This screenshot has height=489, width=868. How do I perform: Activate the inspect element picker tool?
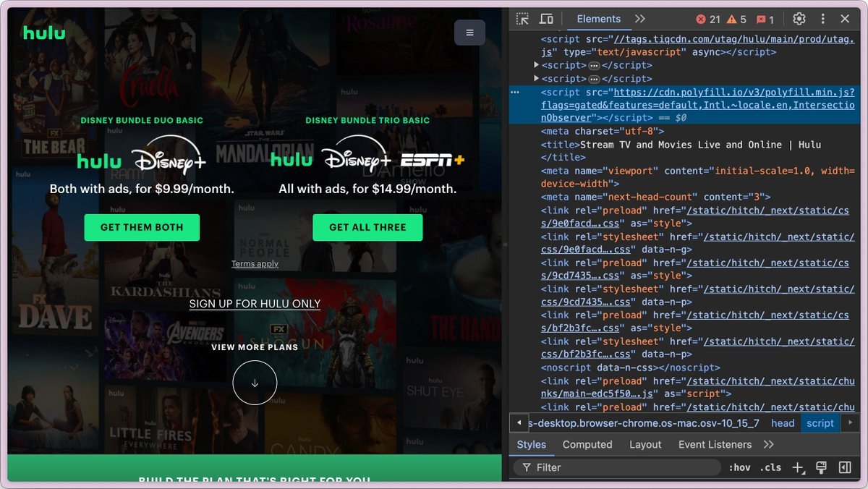click(x=522, y=20)
